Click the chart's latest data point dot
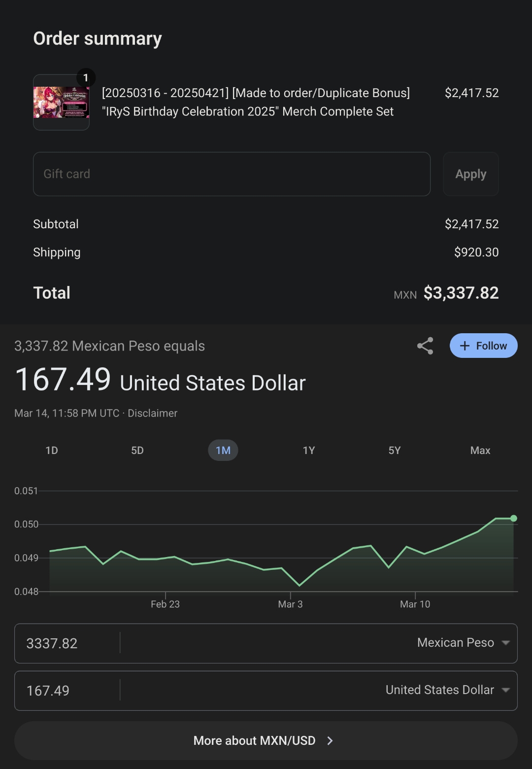 (514, 518)
